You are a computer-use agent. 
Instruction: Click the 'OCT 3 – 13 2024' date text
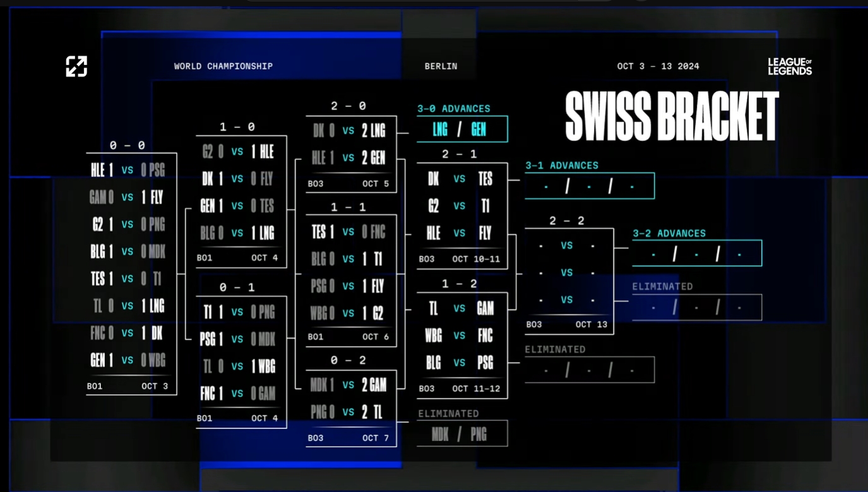tap(658, 66)
